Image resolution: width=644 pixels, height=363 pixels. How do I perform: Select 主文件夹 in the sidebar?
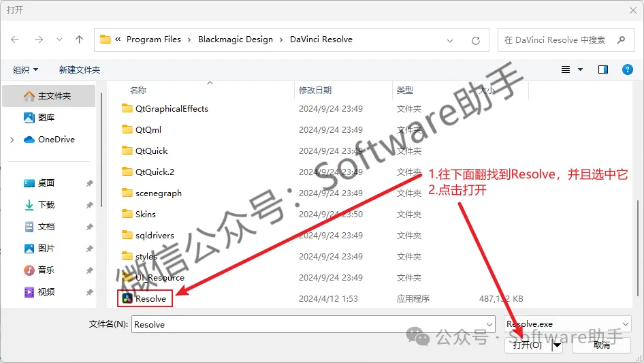(x=49, y=96)
